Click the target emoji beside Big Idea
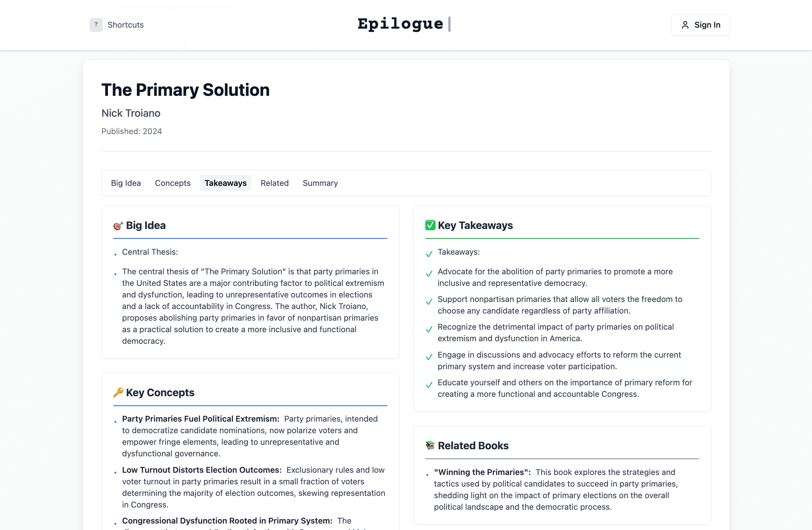 pos(118,225)
